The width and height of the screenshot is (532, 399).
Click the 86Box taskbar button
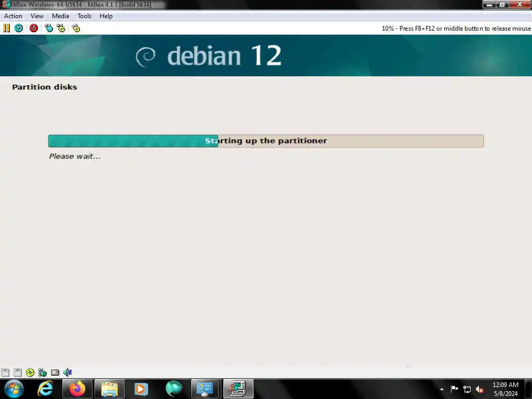click(x=238, y=389)
